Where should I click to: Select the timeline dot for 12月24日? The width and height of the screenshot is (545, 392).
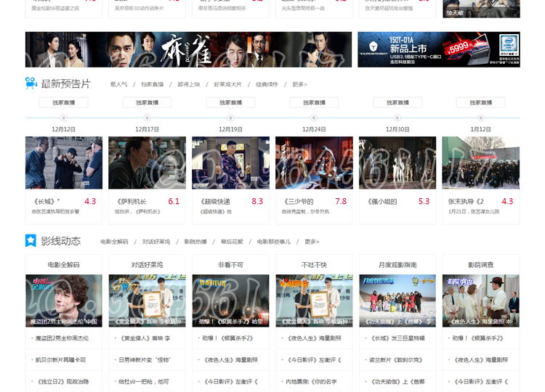tap(314, 118)
